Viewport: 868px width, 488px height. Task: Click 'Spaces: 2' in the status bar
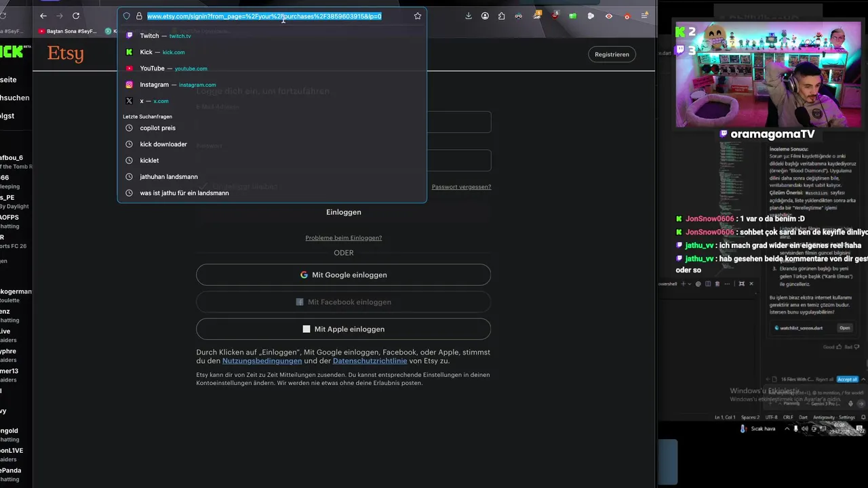(x=750, y=418)
